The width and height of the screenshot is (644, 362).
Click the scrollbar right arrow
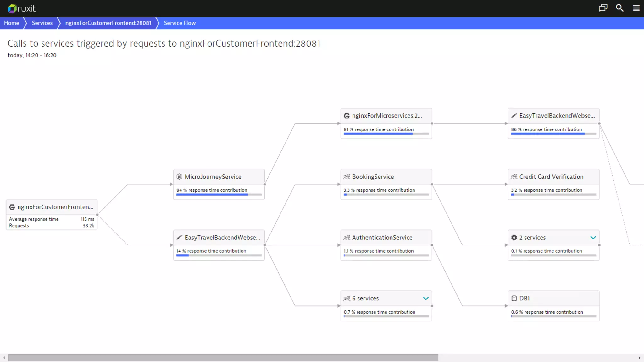639,358
